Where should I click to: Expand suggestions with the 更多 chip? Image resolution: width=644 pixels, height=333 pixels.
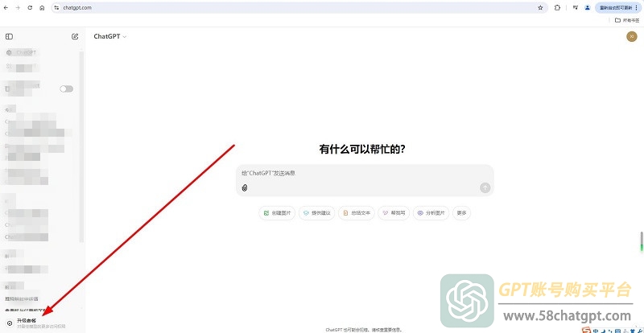(x=461, y=213)
